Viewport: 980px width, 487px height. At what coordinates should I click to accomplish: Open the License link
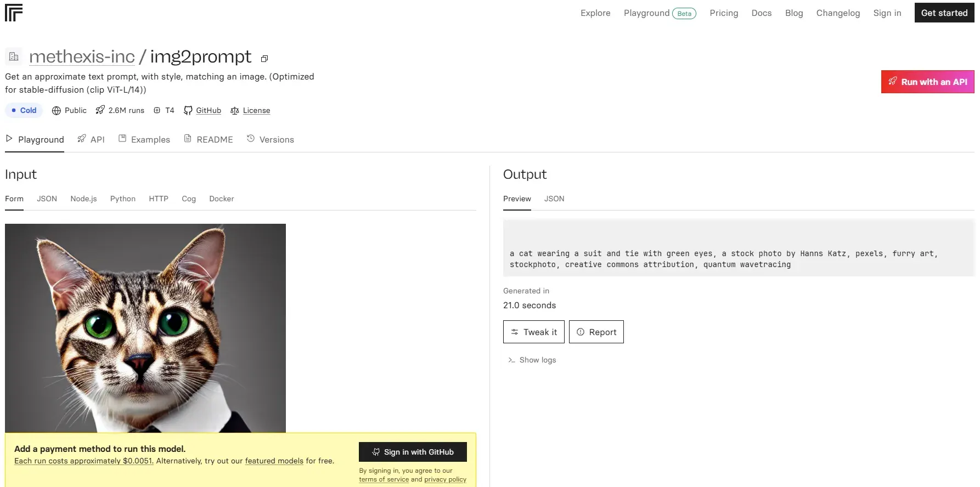coord(256,110)
